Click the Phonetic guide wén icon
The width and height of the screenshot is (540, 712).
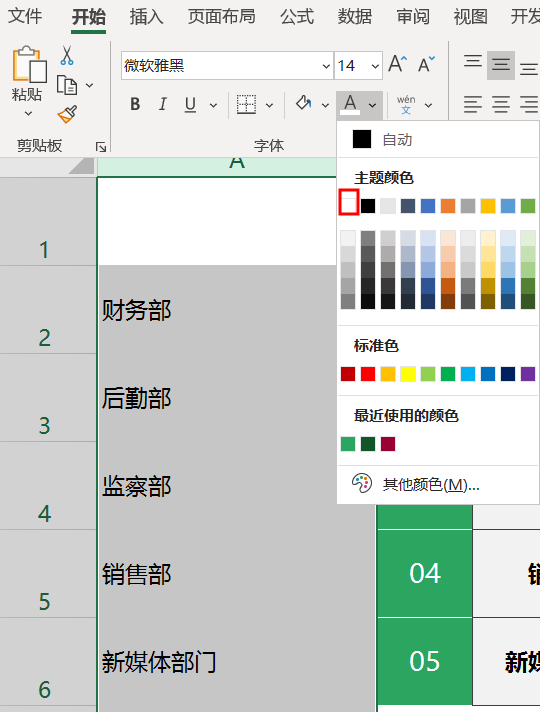click(406, 104)
